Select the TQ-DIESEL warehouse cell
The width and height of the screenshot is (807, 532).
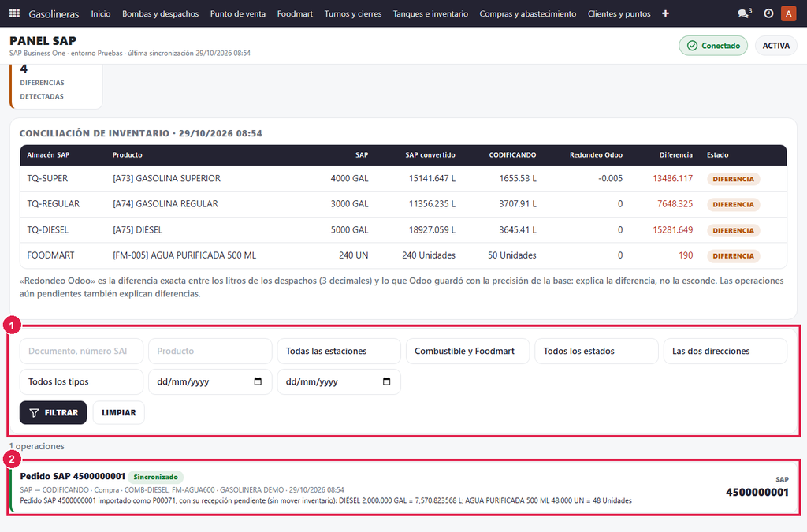coord(48,229)
